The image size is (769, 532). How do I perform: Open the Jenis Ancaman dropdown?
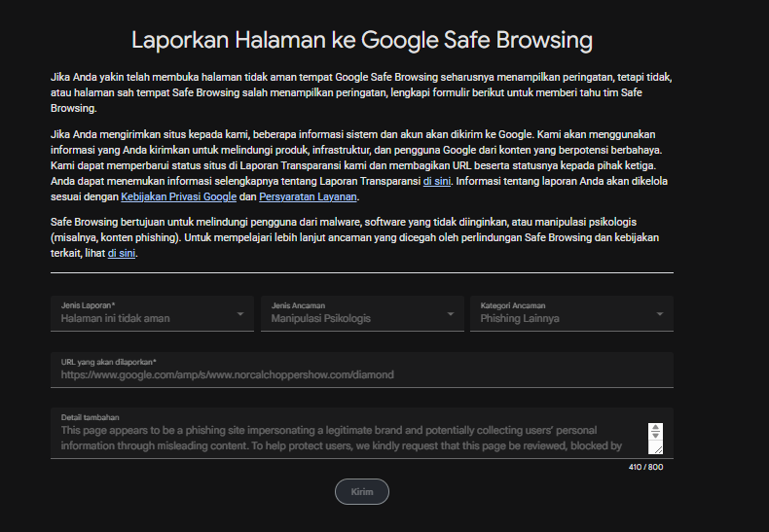(362, 313)
